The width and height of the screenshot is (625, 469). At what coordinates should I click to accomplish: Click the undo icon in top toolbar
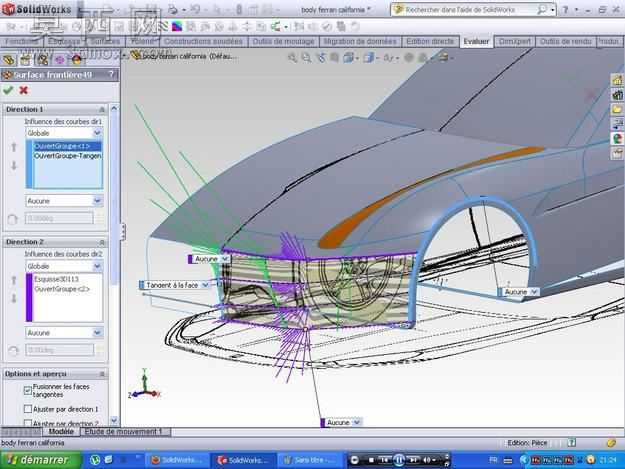pos(195,9)
